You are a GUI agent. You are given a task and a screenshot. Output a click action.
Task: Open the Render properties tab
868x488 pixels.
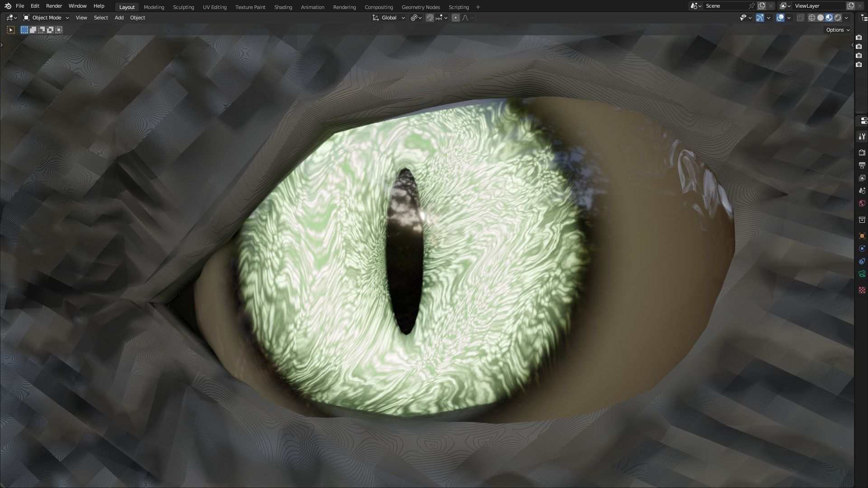(x=862, y=153)
